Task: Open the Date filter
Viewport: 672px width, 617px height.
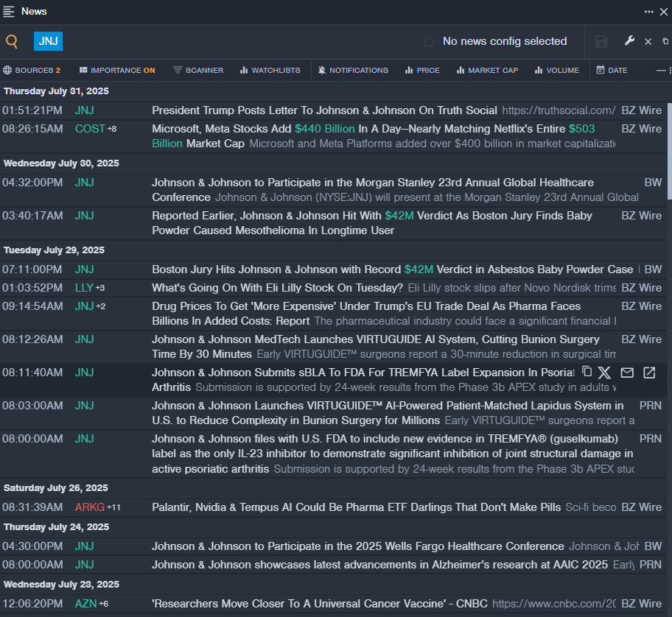Action: pyautogui.click(x=612, y=70)
